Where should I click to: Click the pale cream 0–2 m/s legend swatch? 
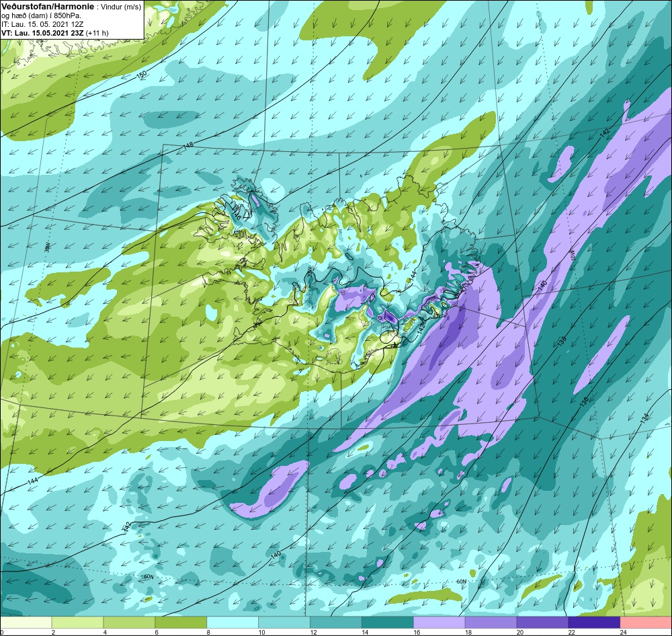pyautogui.click(x=26, y=622)
